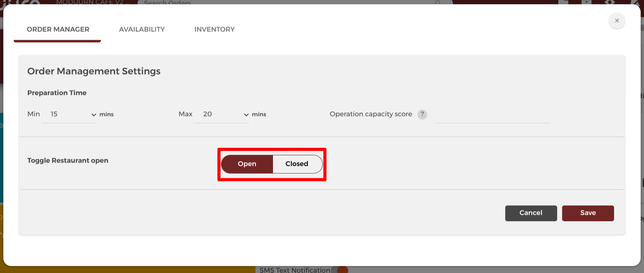Viewport: 644px width, 273px height.
Task: Switch the restaurant toggle to Closed
Action: coord(297,163)
